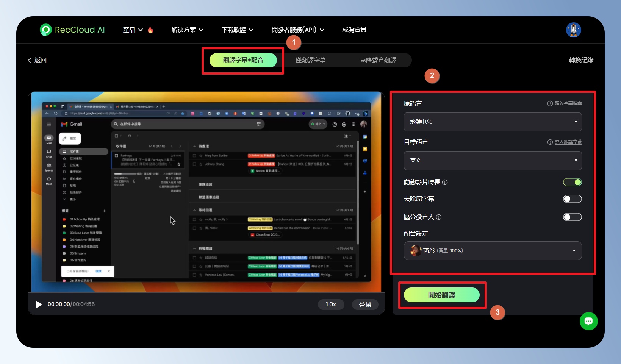Click info icon next to 匯入字幕檔案

[550, 103]
